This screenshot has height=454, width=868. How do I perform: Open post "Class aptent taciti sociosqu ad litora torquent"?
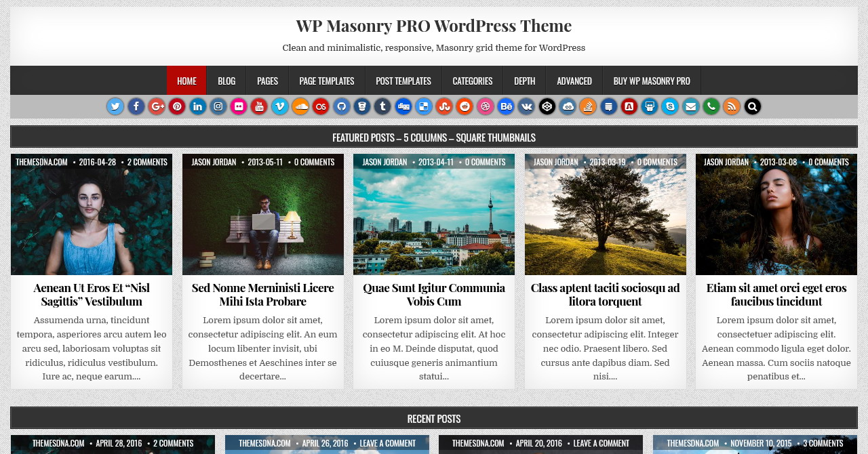click(x=606, y=294)
